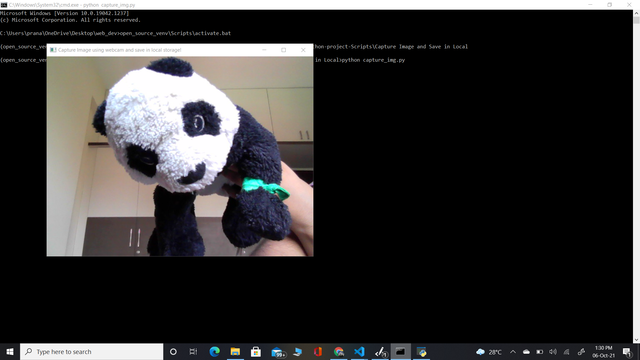Click the cmd scrollbar down arrow
The width and height of the screenshot is (640, 360).
pos(636,340)
